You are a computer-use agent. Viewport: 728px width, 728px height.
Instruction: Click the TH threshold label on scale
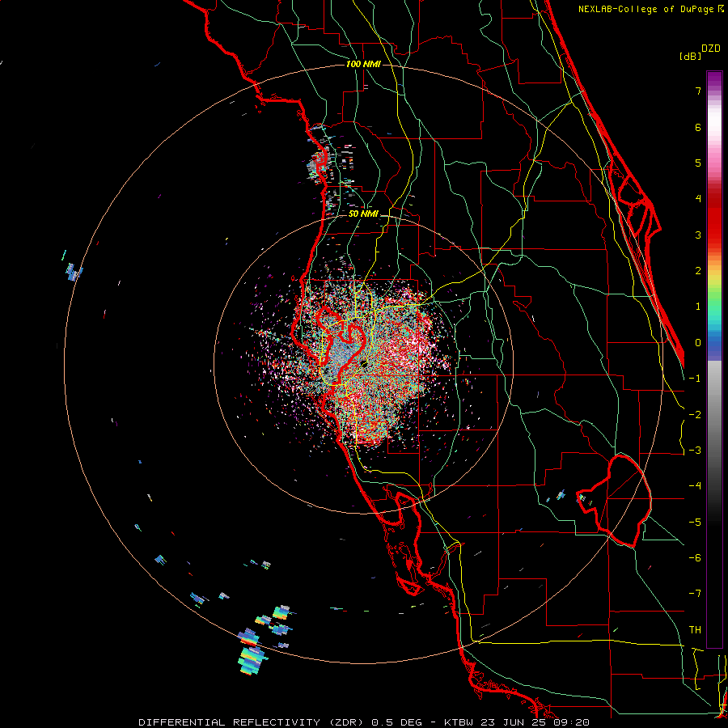695,630
